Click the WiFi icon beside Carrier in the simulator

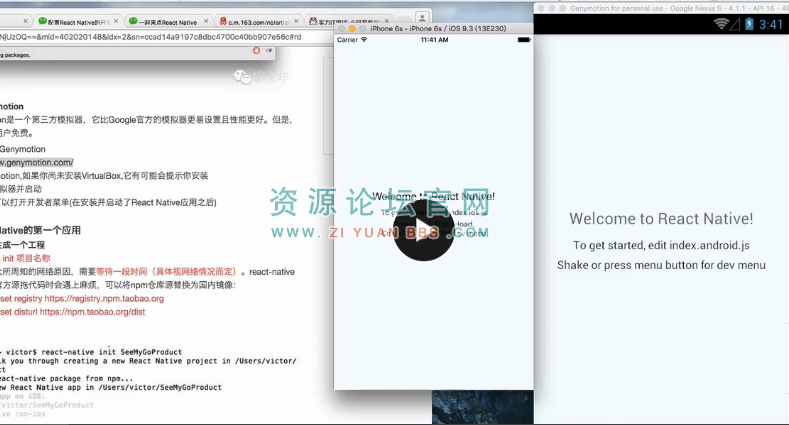click(364, 40)
